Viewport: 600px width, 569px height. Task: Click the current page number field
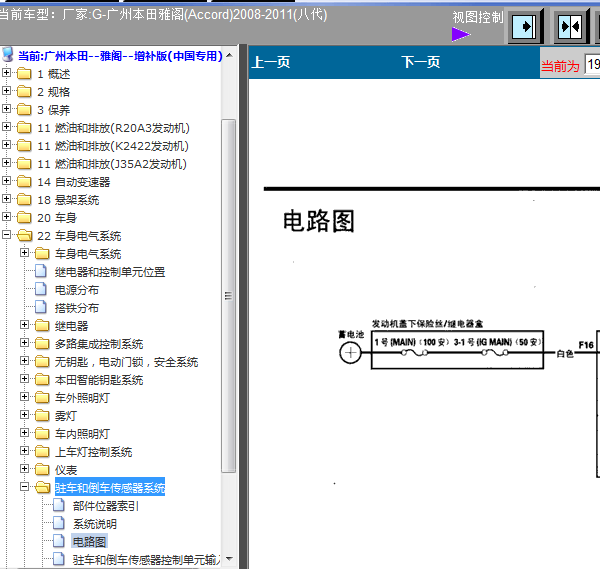(592, 64)
